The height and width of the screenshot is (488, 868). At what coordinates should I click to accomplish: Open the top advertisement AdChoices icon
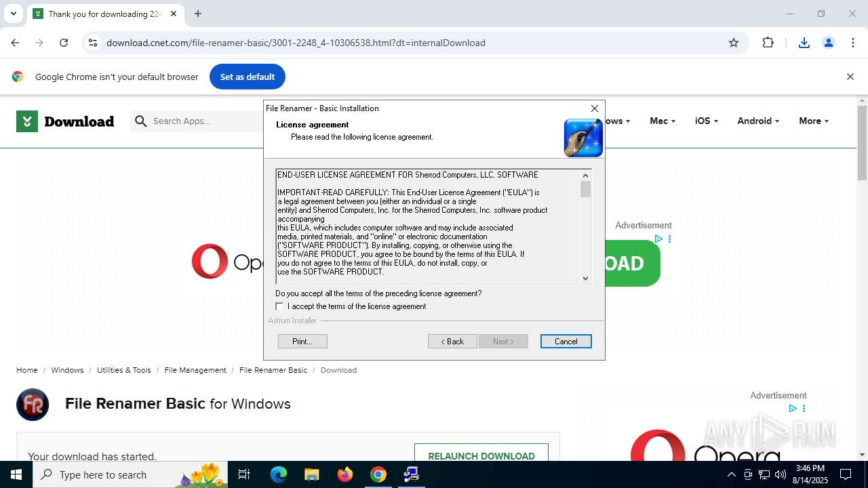click(x=658, y=239)
